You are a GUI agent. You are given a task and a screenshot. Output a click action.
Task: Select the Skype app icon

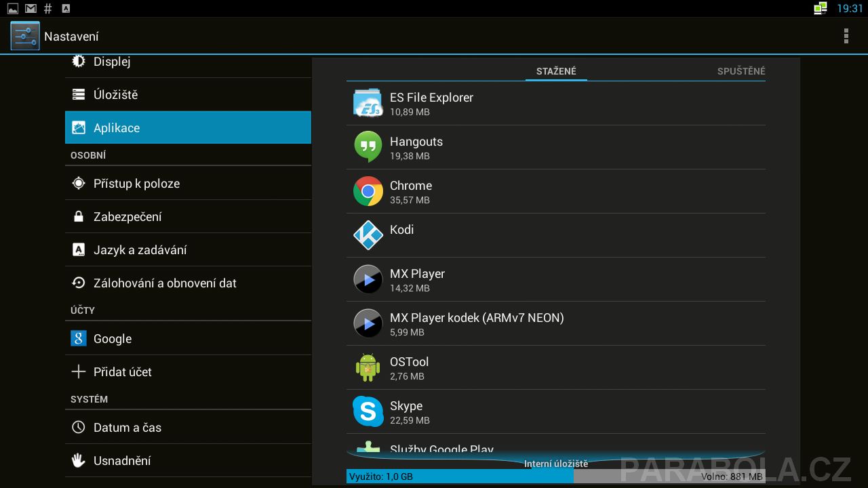click(368, 411)
